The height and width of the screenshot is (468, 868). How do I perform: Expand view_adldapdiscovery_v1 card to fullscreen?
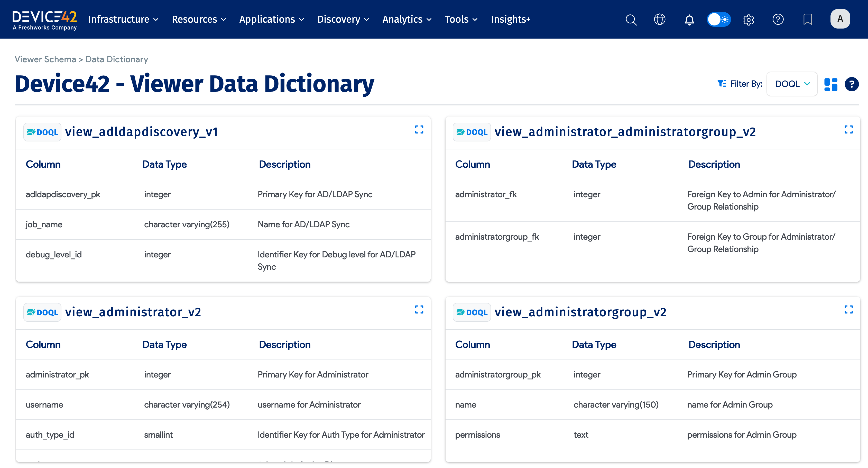(419, 130)
